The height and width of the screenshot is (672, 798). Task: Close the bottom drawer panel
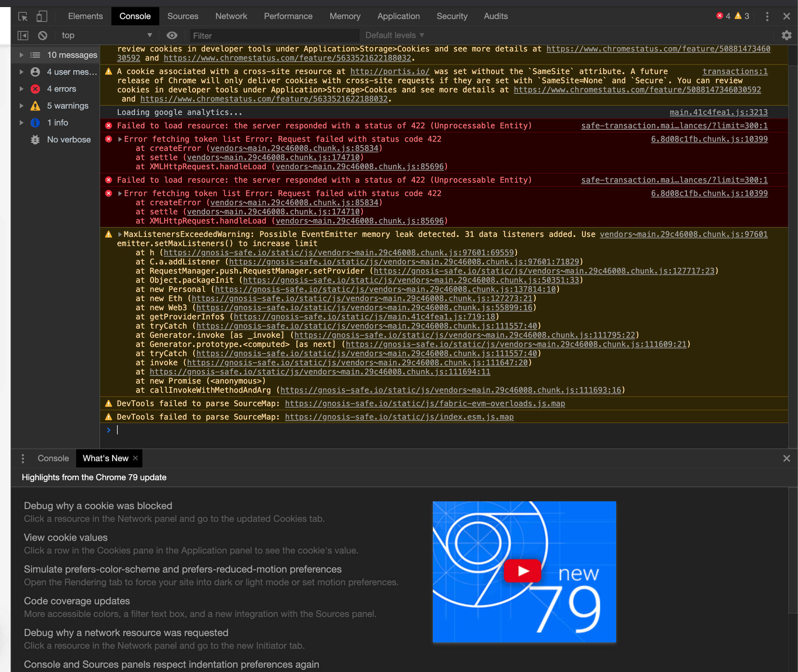coord(786,458)
